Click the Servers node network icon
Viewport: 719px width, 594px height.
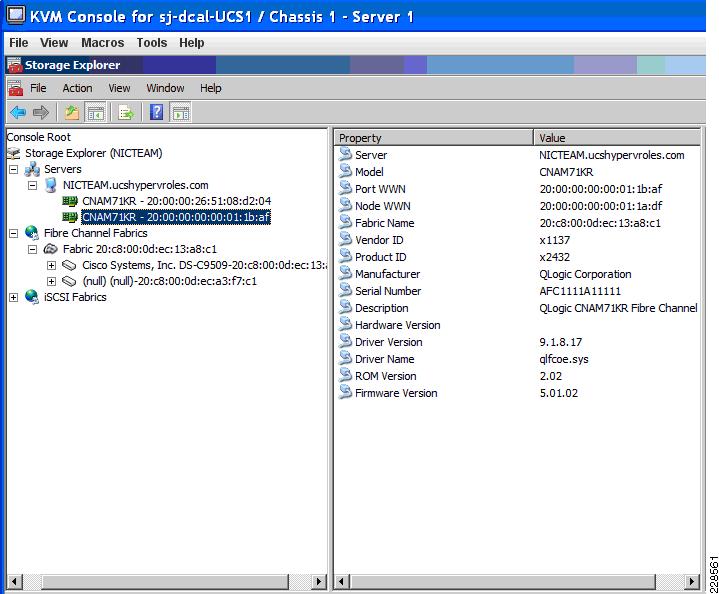(32, 169)
